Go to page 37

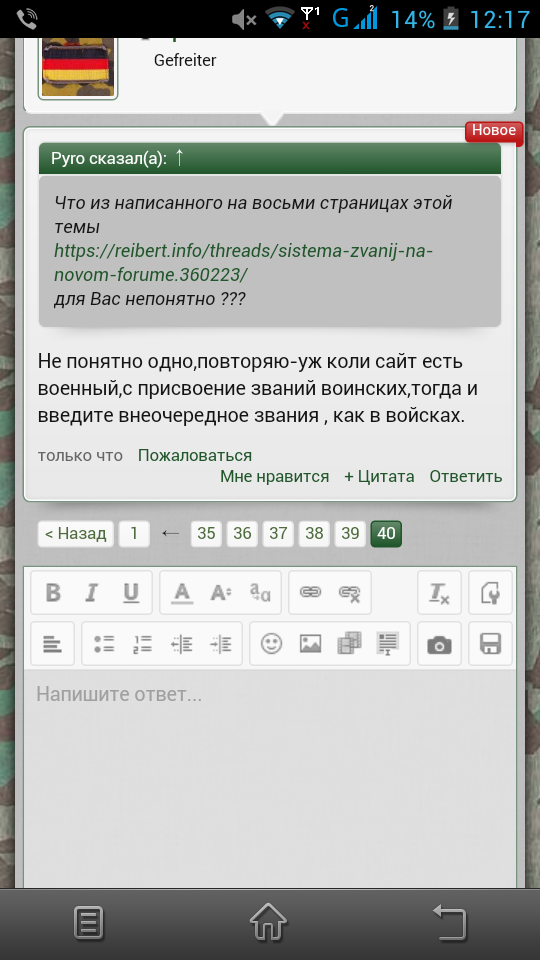pos(278,533)
